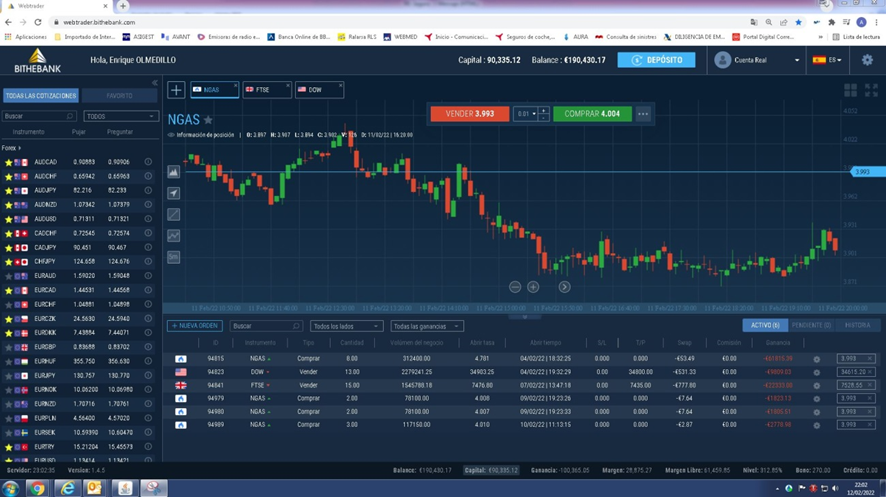
Task: Expand the Forex category
Action: pos(11,148)
